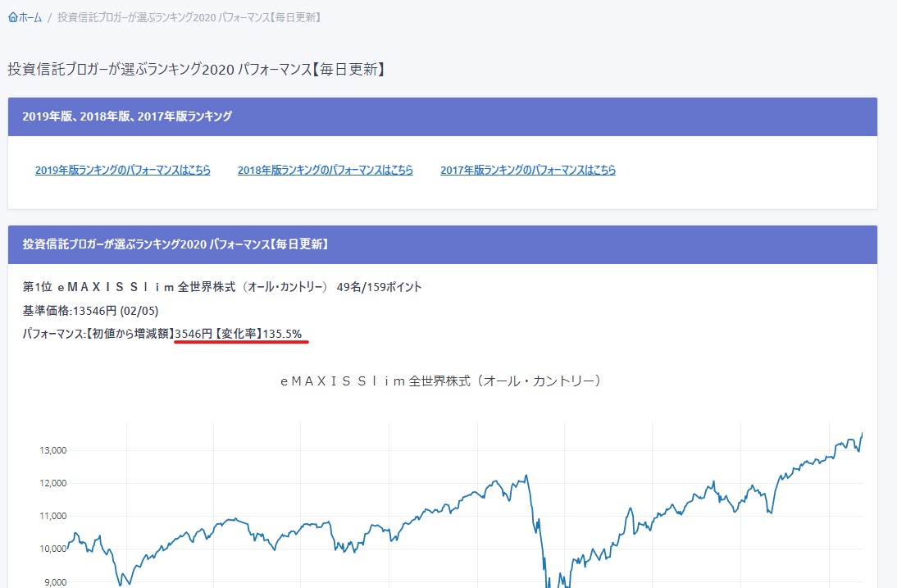This screenshot has width=897, height=588.
Task: Open the 2018年版ランキング performance link
Action: [326, 171]
